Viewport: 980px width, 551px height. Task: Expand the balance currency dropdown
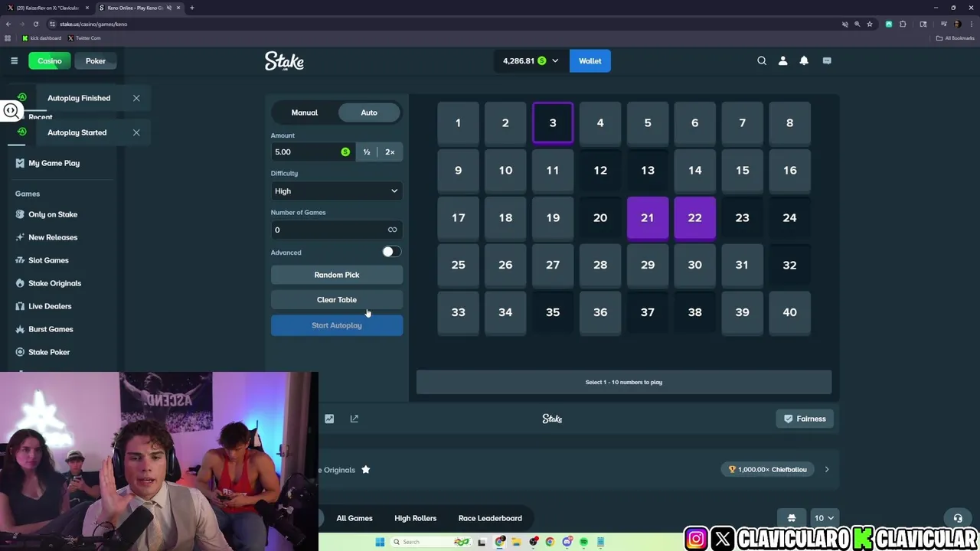pos(555,61)
